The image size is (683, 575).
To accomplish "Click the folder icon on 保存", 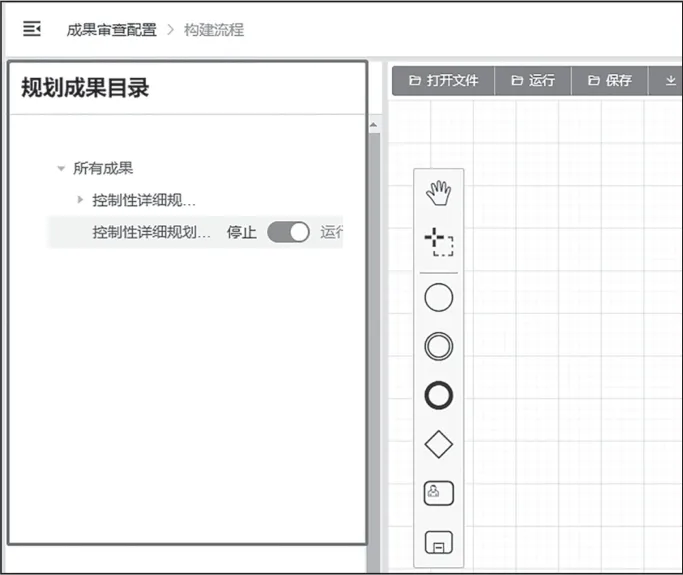I will (x=594, y=81).
